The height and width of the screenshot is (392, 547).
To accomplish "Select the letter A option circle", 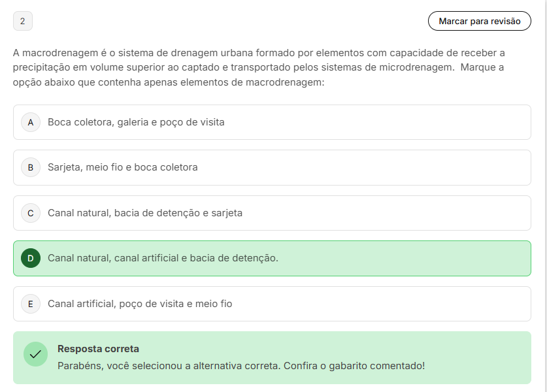I will (31, 122).
